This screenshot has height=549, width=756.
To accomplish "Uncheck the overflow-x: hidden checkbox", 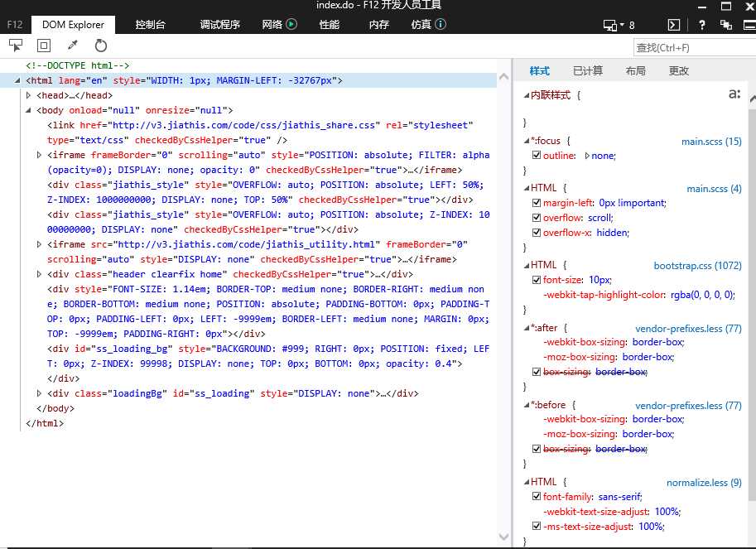I will point(536,233).
